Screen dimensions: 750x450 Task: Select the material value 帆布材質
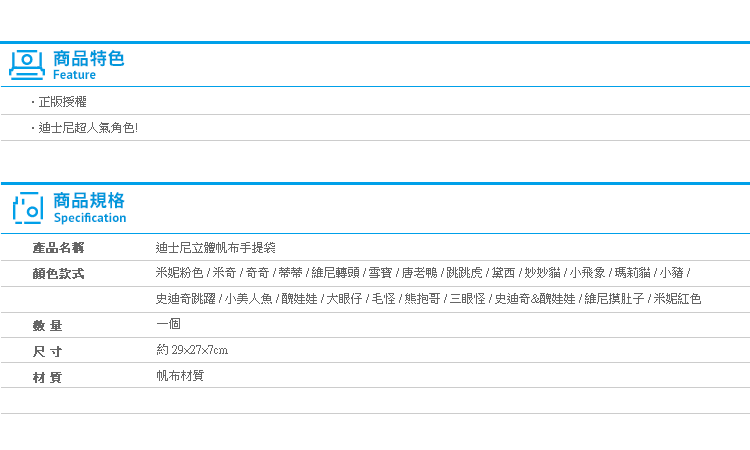(x=180, y=376)
